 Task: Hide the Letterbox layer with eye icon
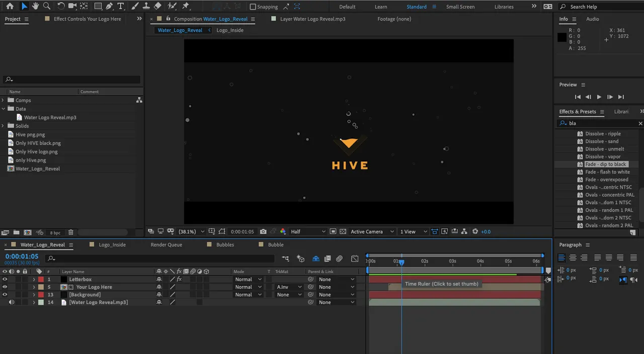point(5,280)
